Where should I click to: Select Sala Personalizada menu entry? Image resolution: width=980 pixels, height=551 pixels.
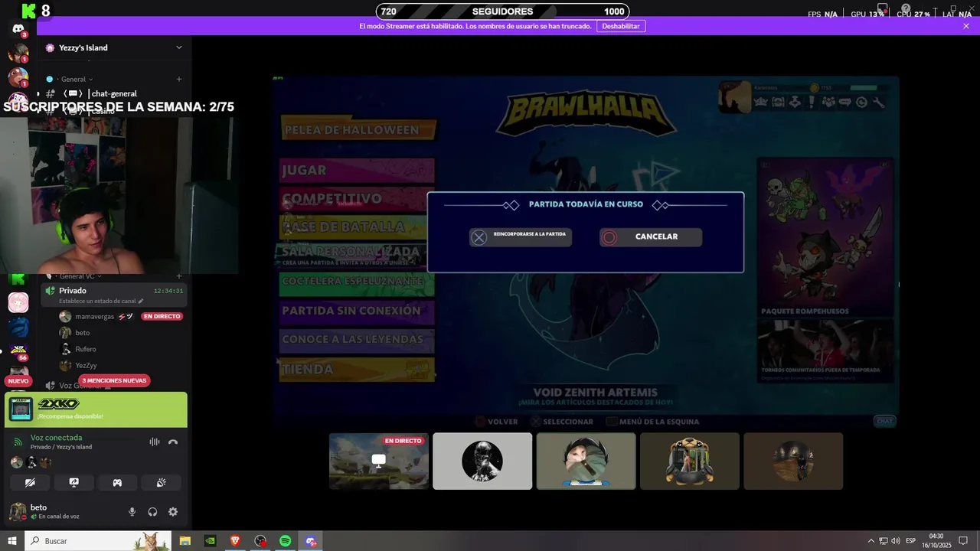click(356, 255)
